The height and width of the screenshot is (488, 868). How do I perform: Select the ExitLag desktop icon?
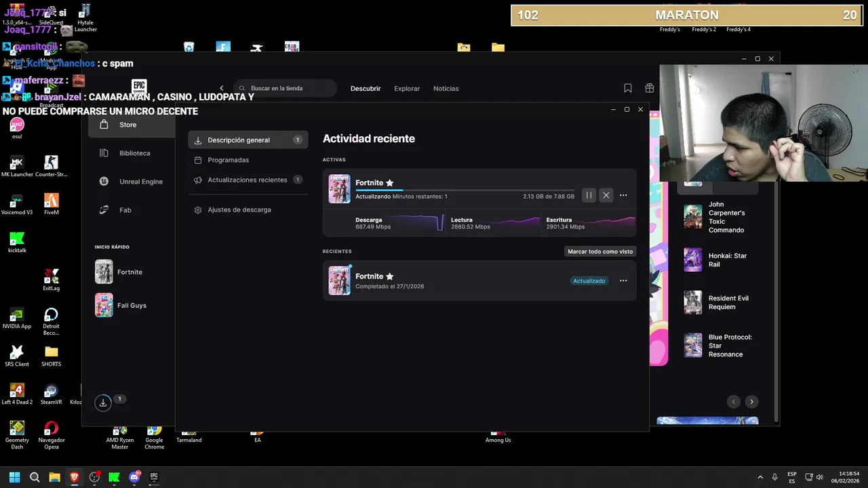tap(51, 280)
